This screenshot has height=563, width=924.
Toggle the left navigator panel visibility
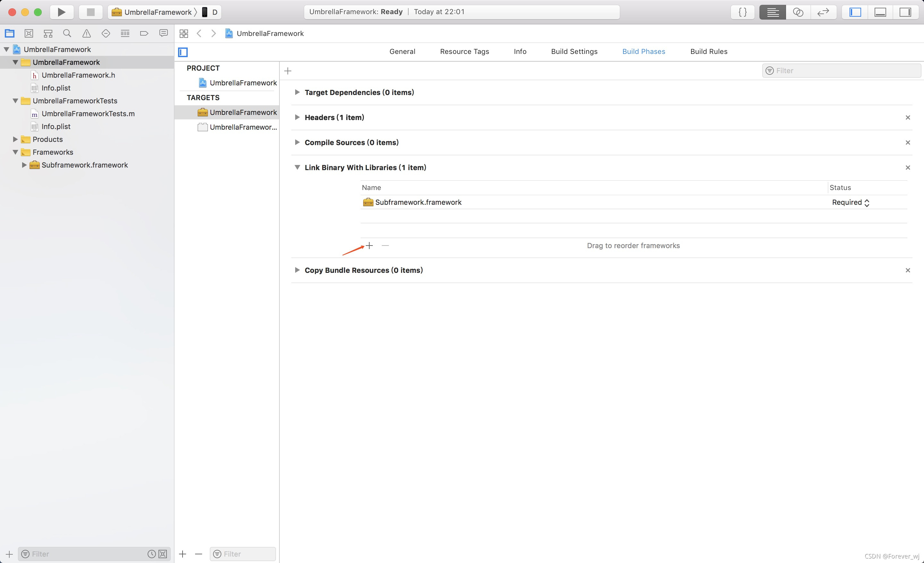[x=855, y=12]
